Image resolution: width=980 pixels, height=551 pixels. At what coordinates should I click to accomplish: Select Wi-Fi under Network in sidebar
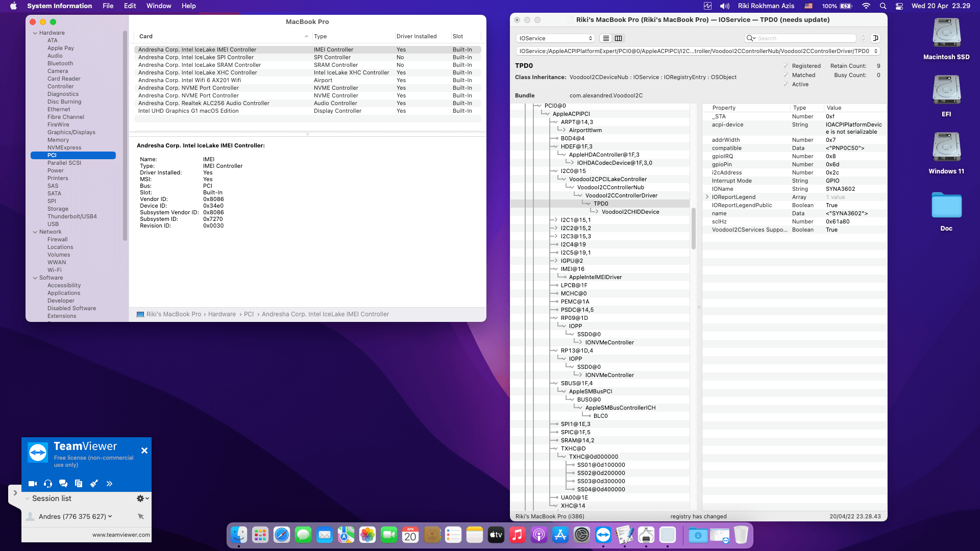55,270
